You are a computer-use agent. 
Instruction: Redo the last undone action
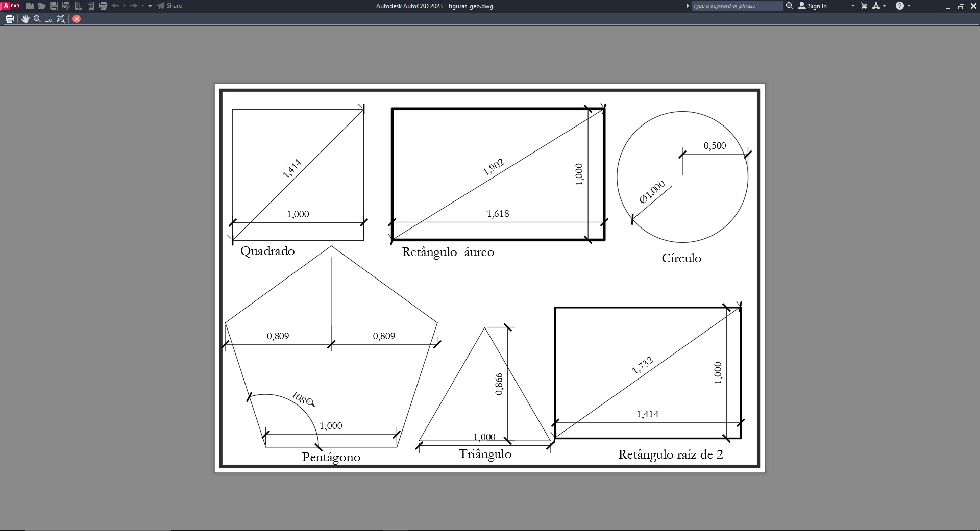tap(134, 6)
